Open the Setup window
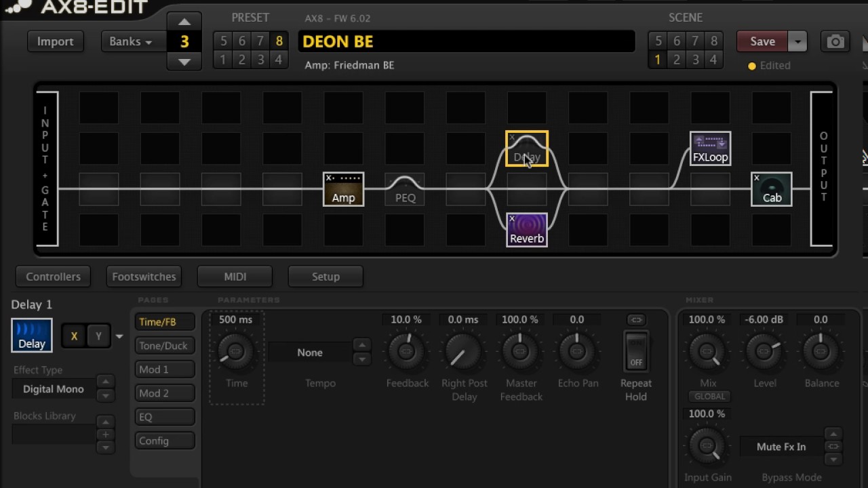Viewport: 868px width, 488px height. click(325, 277)
